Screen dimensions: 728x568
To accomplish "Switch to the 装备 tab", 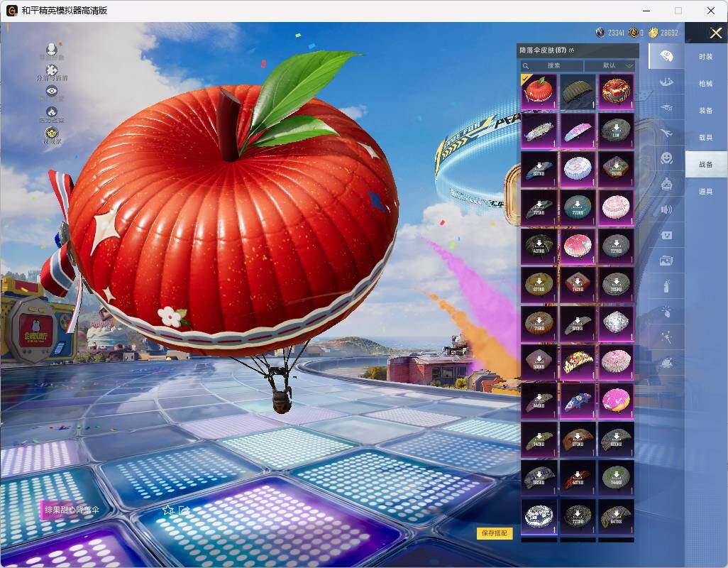I will (706, 111).
